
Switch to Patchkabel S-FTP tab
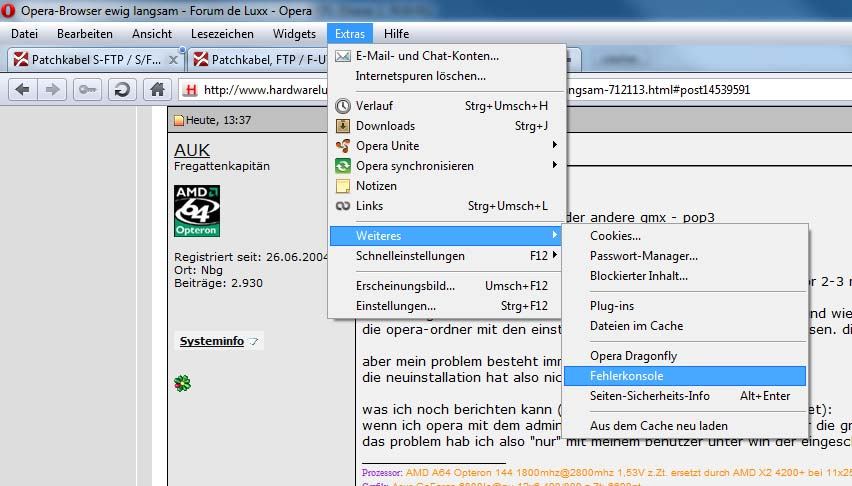[96, 59]
